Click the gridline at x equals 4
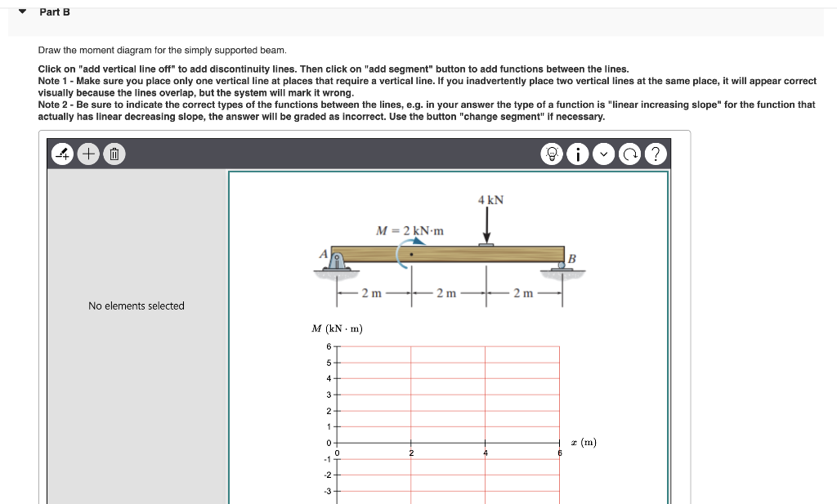Image resolution: width=837 pixels, height=504 pixels. coord(485,392)
